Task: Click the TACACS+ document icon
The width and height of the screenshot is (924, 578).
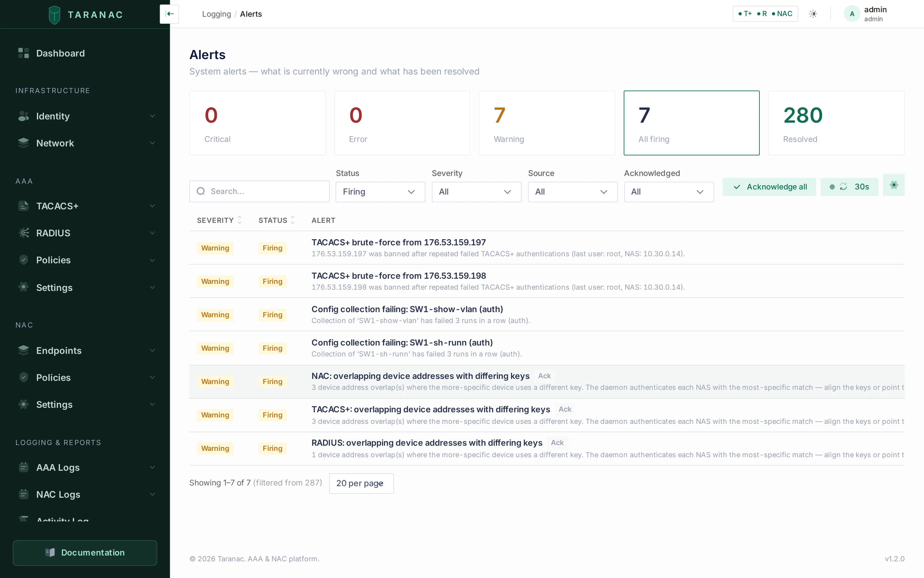Action: 24,206
